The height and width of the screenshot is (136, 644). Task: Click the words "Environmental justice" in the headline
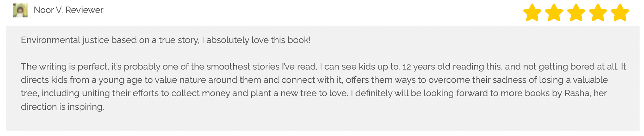coord(65,40)
